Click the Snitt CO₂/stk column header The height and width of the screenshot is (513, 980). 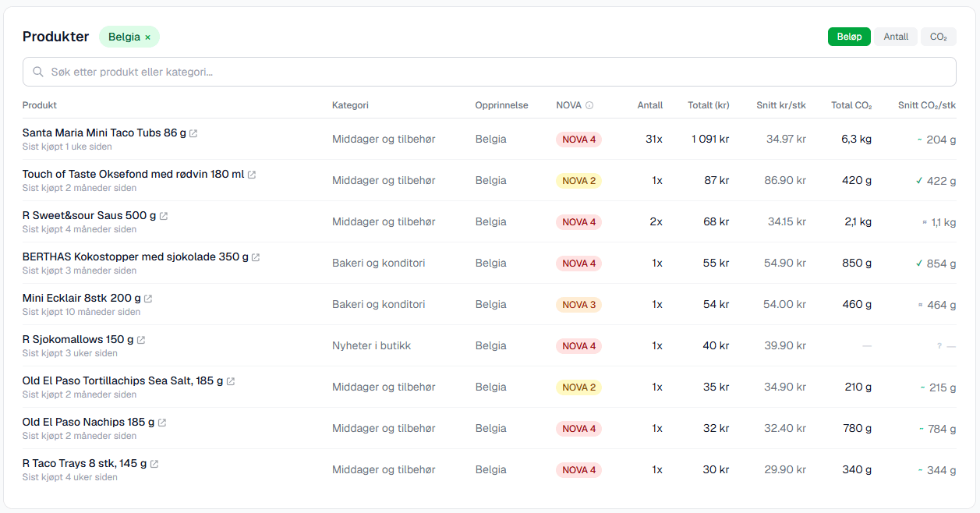click(926, 105)
